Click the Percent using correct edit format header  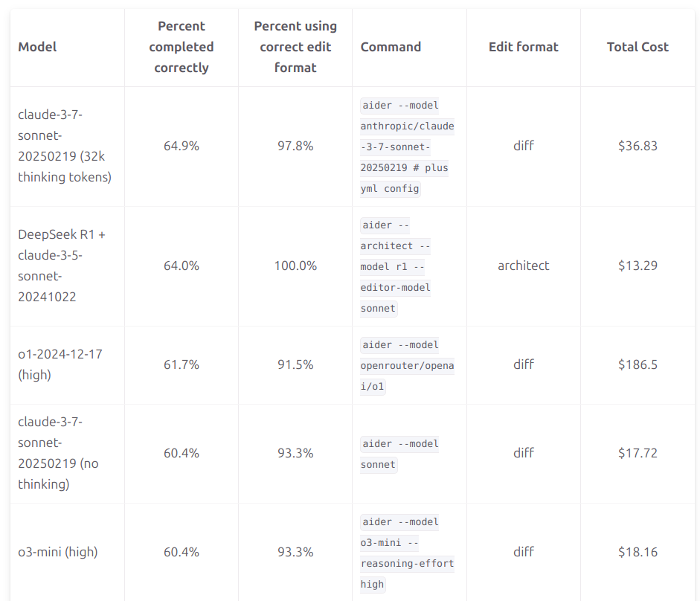(x=295, y=47)
